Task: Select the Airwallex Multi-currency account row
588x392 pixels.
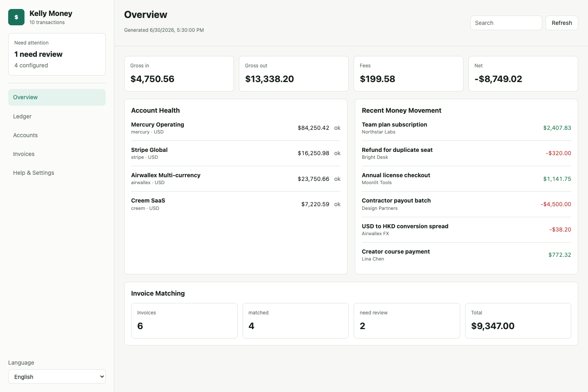Action: point(236,178)
